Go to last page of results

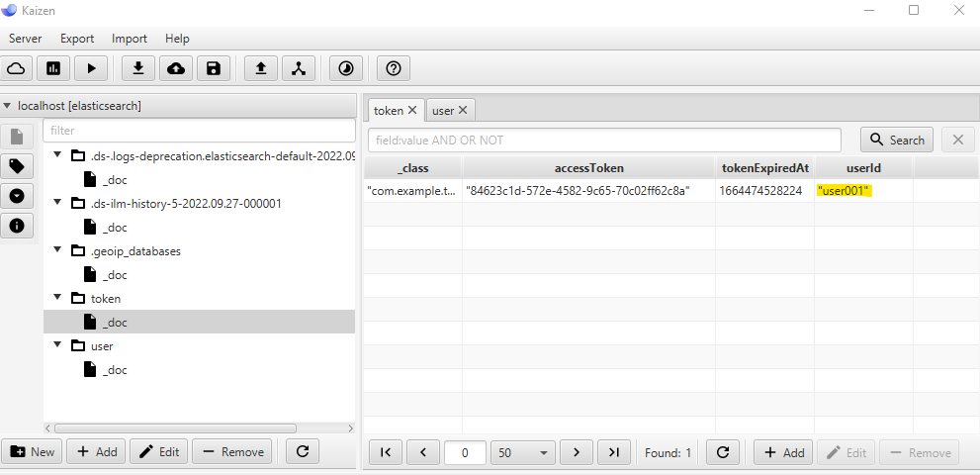click(x=614, y=452)
